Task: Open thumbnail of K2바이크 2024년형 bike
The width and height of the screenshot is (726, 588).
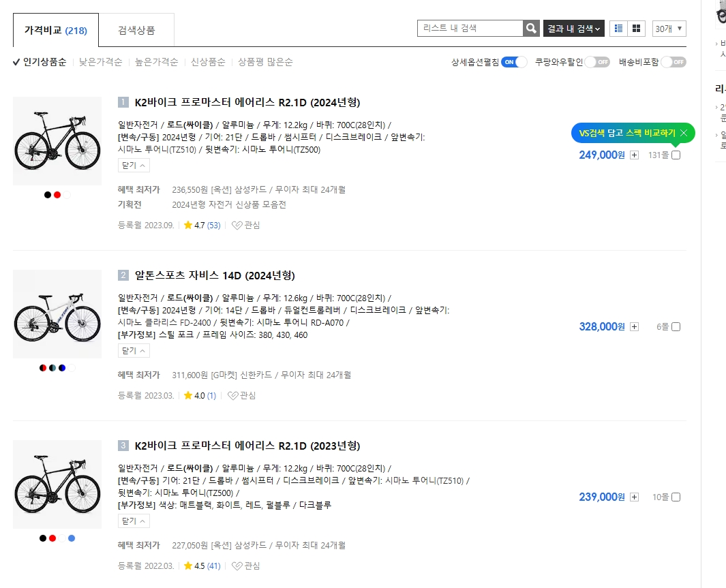Action: pyautogui.click(x=57, y=141)
